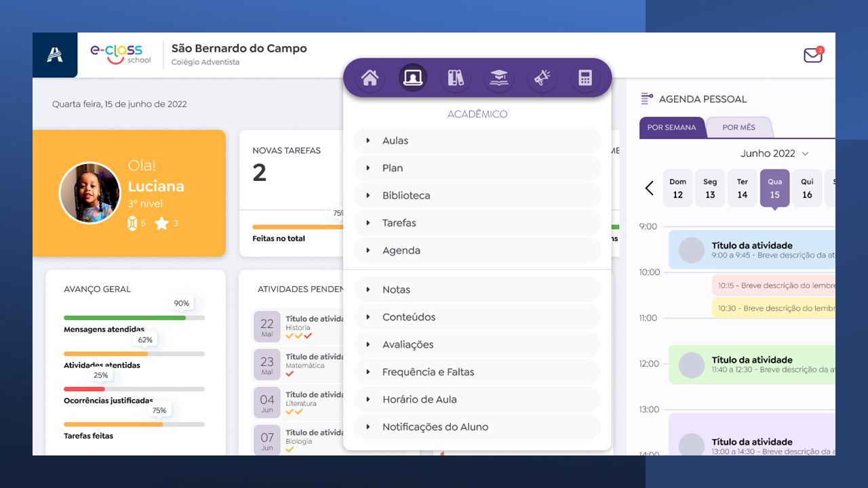Switch to the Por Semana tab
The width and height of the screenshot is (868, 488).
tap(671, 127)
